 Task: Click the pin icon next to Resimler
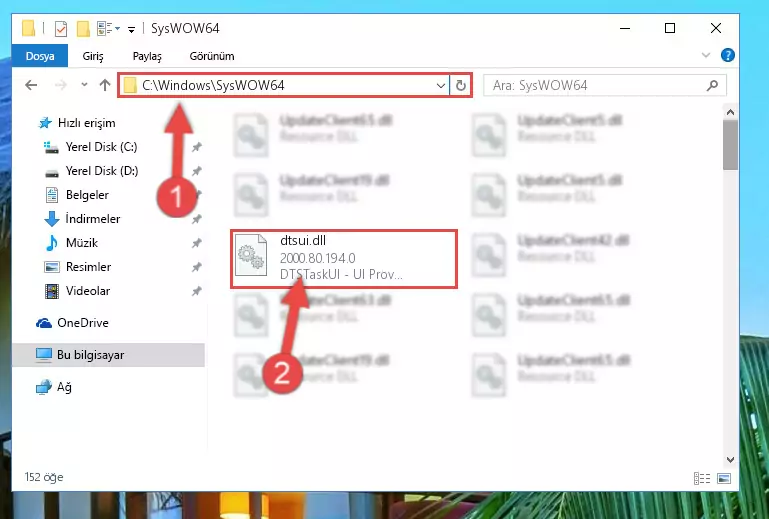click(x=197, y=267)
